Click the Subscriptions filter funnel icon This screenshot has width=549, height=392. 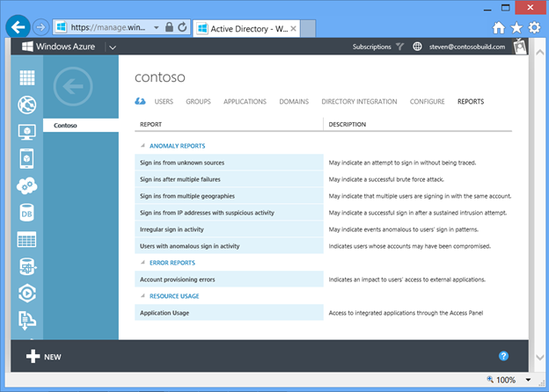click(399, 47)
